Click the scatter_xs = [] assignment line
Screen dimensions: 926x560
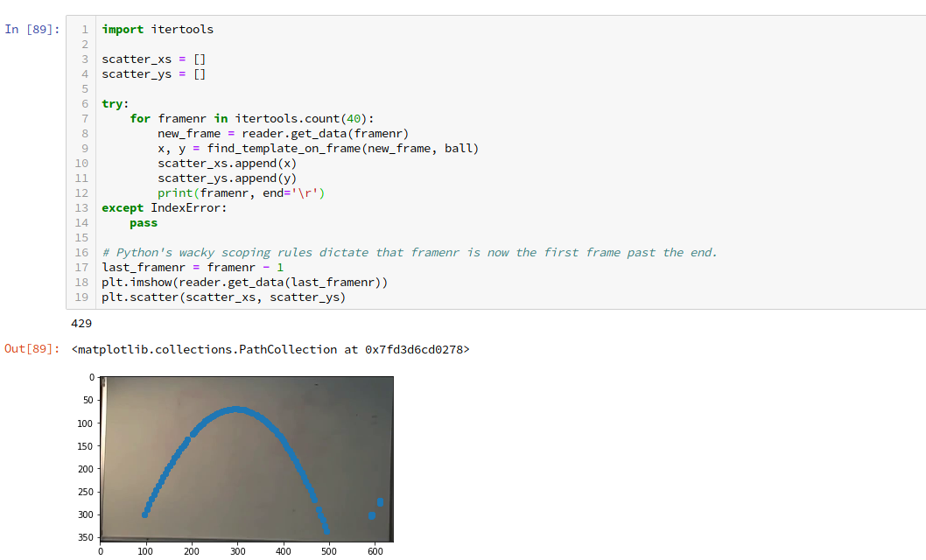point(153,59)
